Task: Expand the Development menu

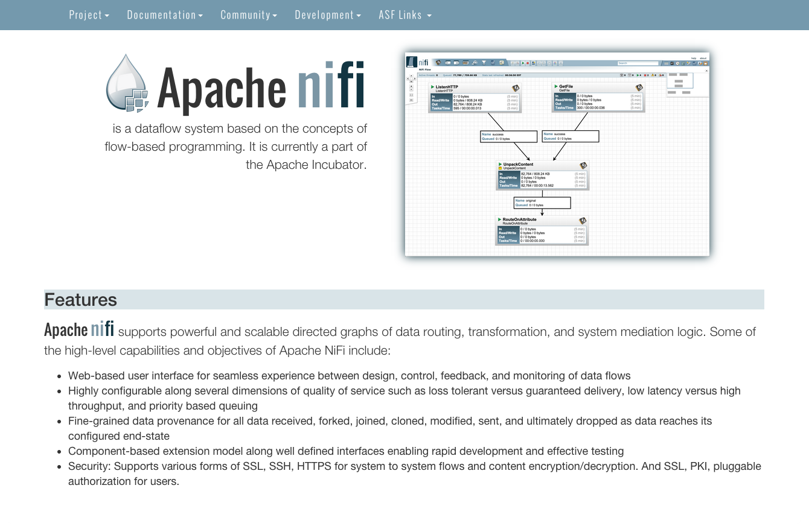Action: 328,15
